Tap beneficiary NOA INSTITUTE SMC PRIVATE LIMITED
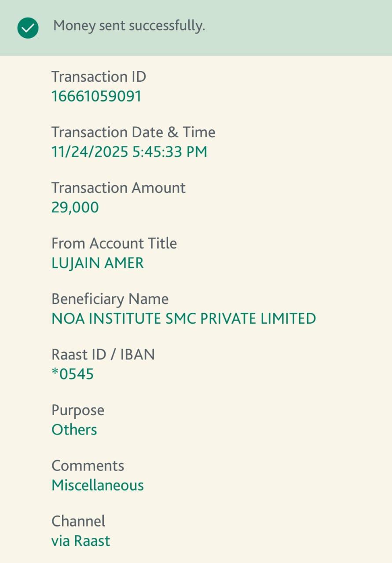Image resolution: width=392 pixels, height=563 pixels. (x=183, y=318)
